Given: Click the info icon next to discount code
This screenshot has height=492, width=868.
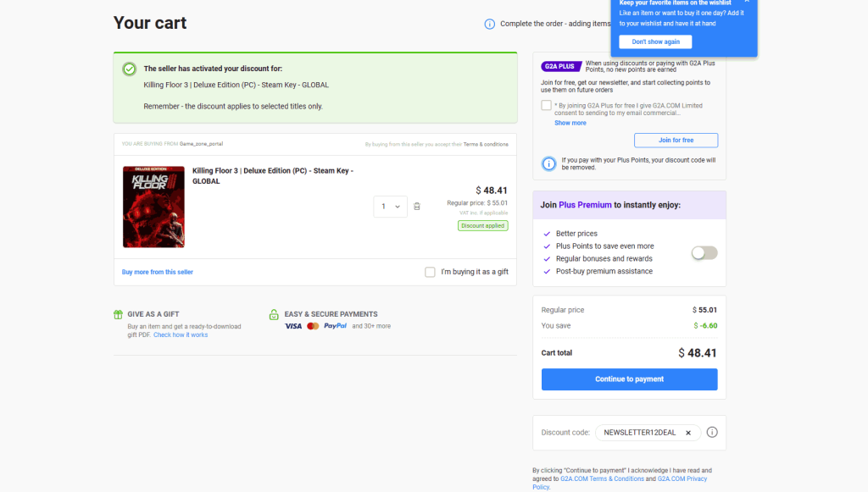Looking at the screenshot, I should point(712,432).
